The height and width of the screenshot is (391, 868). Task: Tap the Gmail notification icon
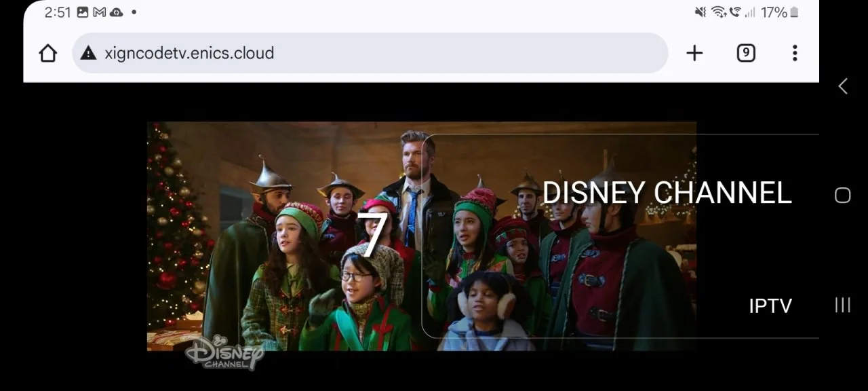(99, 12)
